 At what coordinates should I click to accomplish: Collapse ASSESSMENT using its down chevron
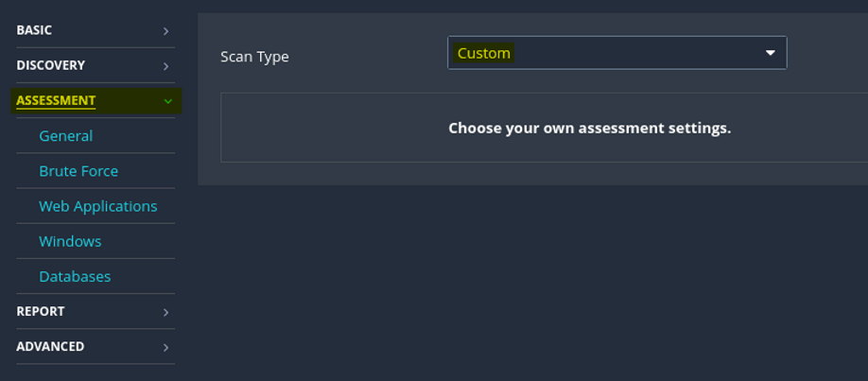[167, 101]
